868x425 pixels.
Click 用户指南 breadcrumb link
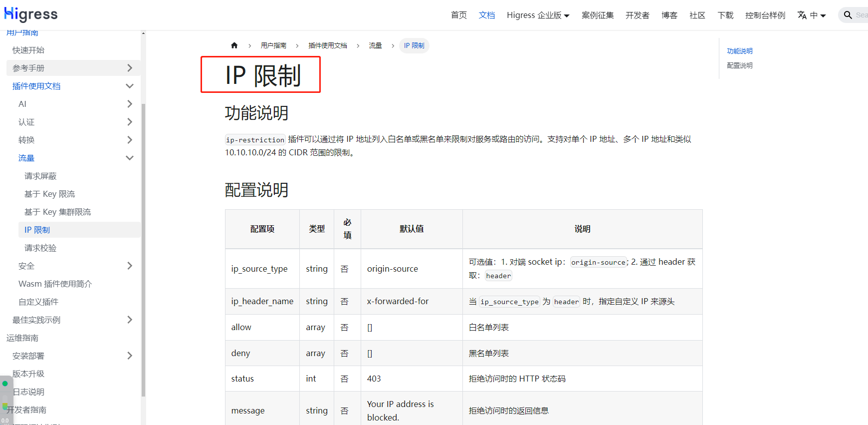tap(273, 45)
